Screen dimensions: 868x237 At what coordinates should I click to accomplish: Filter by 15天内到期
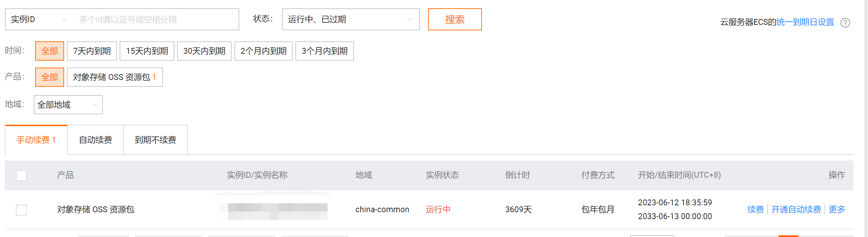tap(147, 51)
